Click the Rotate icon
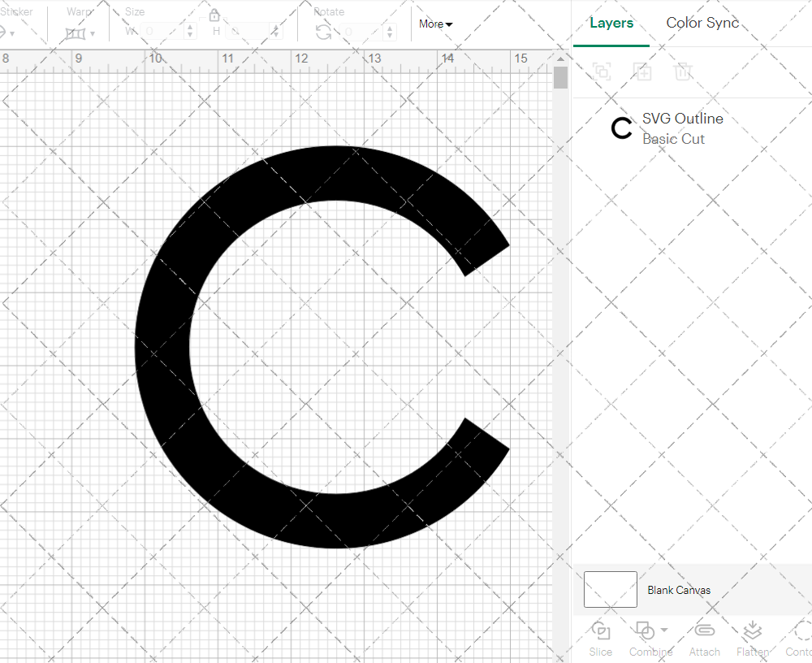The height and width of the screenshot is (663, 812). click(323, 32)
